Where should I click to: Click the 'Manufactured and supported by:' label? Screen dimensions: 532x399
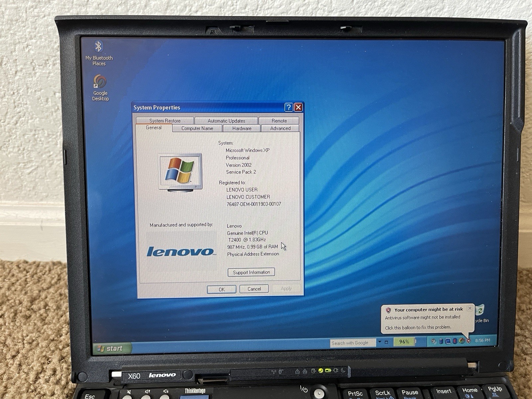(x=181, y=225)
